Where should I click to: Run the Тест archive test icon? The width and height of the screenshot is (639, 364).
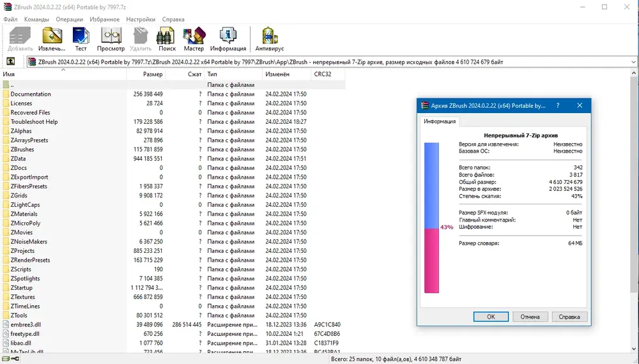(x=81, y=39)
